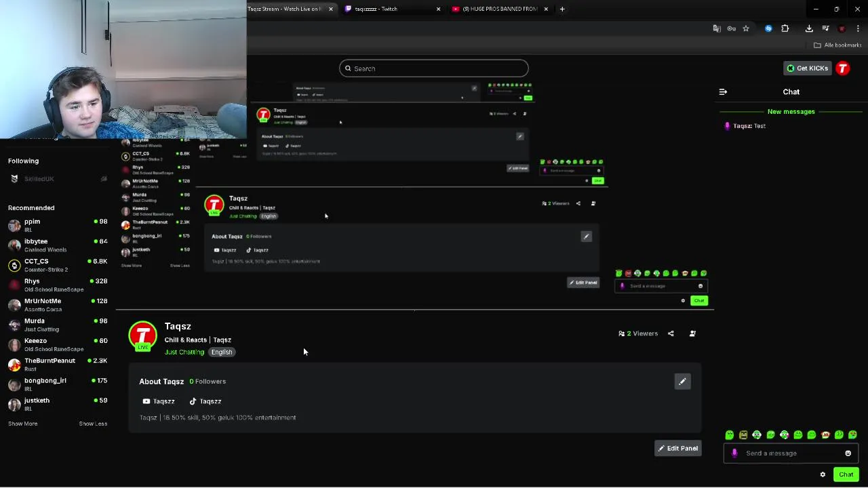Open the media control icon in Chrome toolbar
Viewport: 868px width, 488px height.
[x=825, y=28]
